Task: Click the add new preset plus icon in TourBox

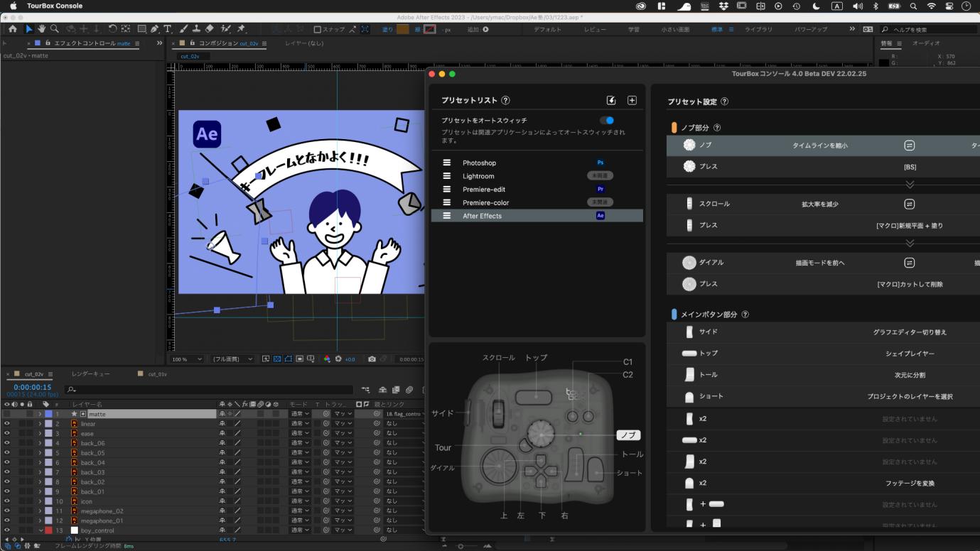Action: 632,100
